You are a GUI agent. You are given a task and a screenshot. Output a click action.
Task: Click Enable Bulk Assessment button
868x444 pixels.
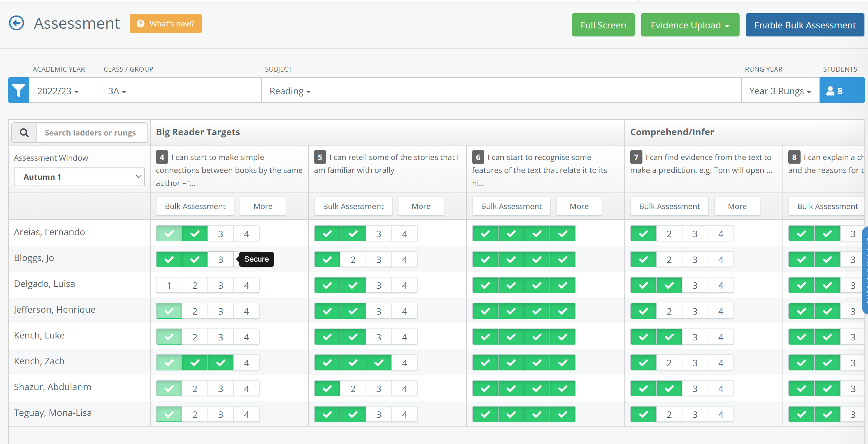[x=805, y=25]
